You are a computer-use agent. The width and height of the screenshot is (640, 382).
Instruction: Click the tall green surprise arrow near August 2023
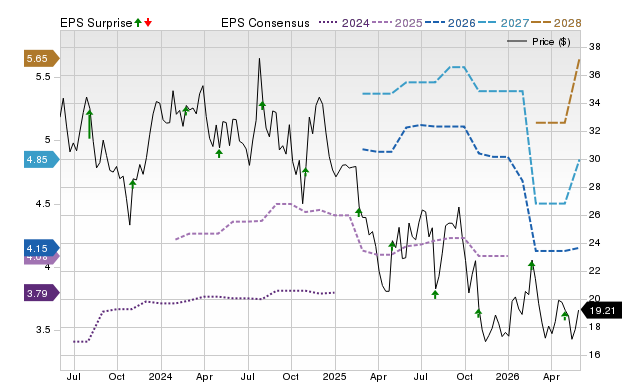(x=90, y=124)
